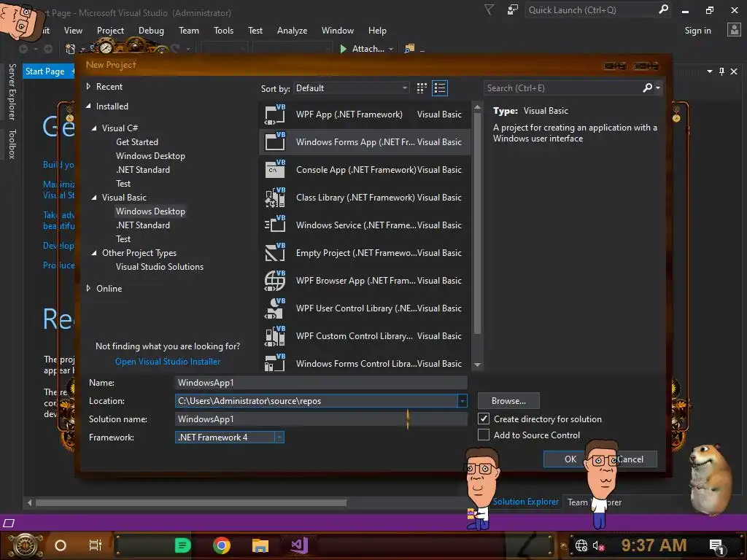This screenshot has height=560, width=747.
Task: Click the Browse... button
Action: [x=508, y=401]
